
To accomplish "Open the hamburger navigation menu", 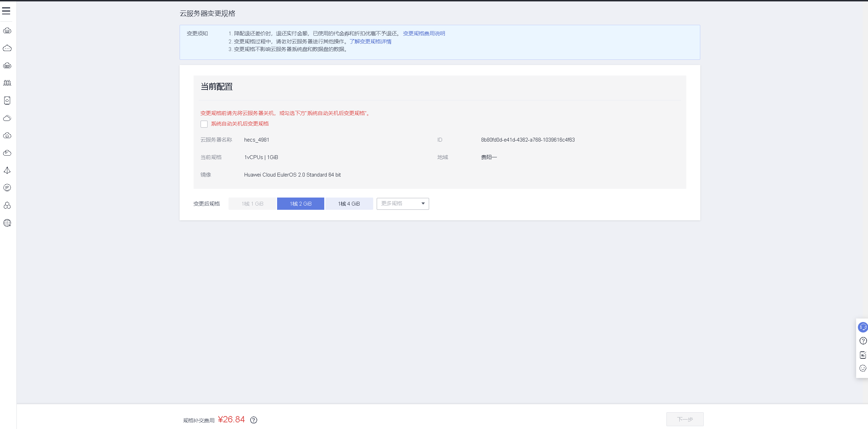I will click(x=6, y=11).
